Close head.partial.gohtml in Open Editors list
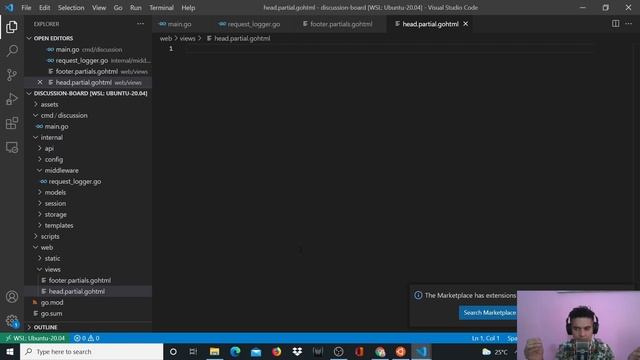Viewport: 640px width, 360px height. pos(40,82)
